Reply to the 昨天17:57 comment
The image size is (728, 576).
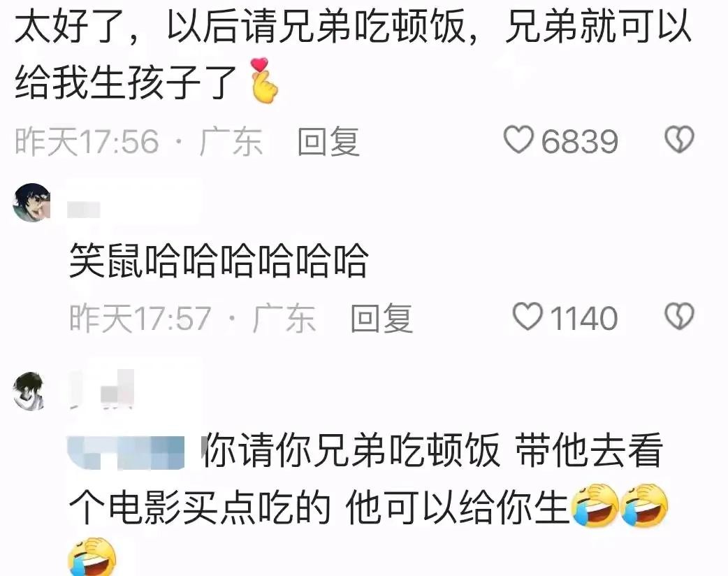(x=381, y=318)
